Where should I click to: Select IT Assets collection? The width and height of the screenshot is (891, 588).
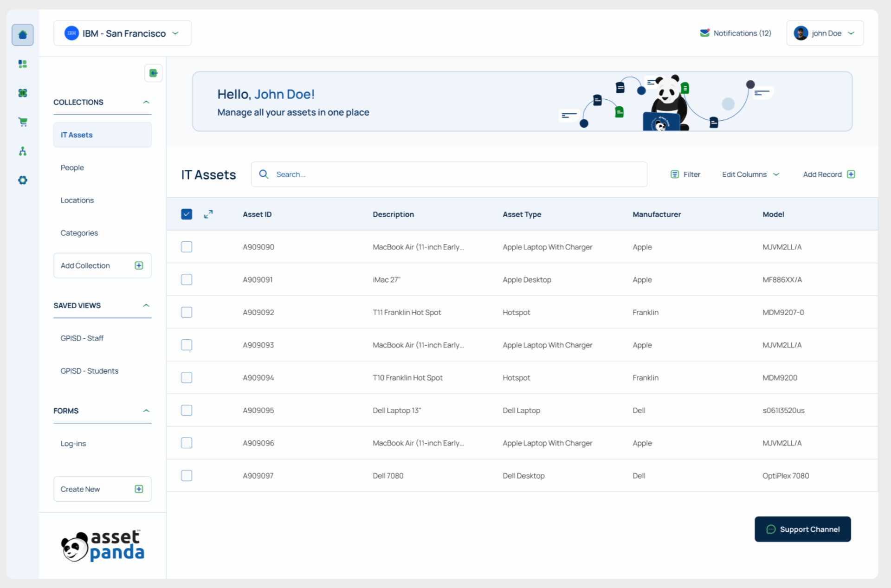tap(103, 135)
